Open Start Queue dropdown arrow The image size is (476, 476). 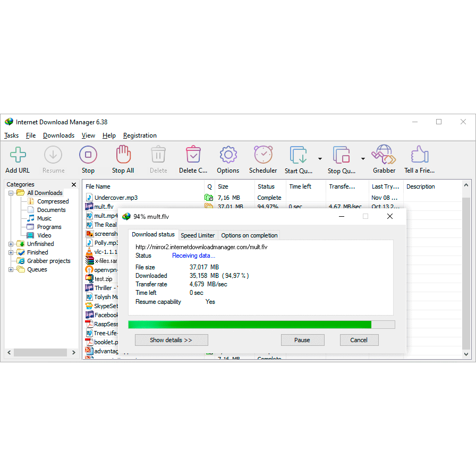[320, 159]
